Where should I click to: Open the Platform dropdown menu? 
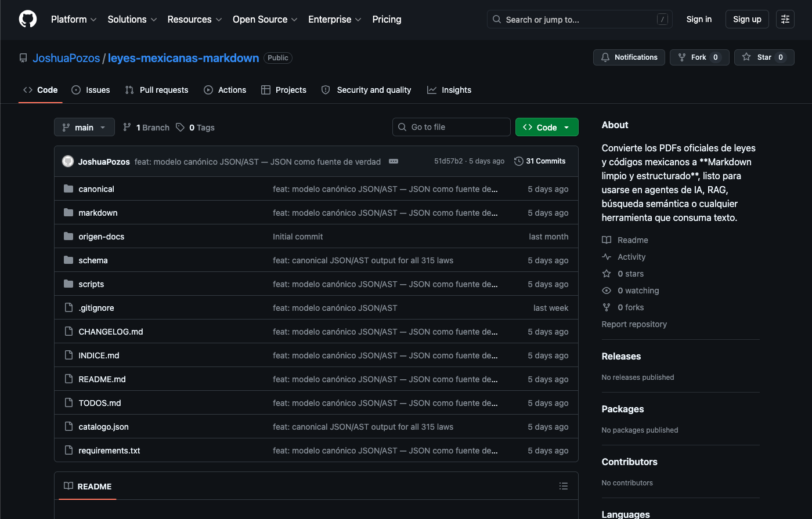[74, 19]
